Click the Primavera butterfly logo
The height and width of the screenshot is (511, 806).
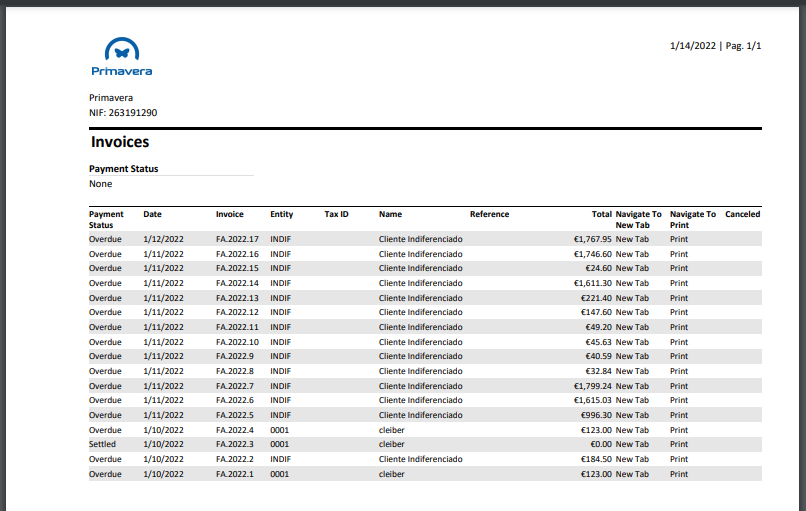pos(122,57)
